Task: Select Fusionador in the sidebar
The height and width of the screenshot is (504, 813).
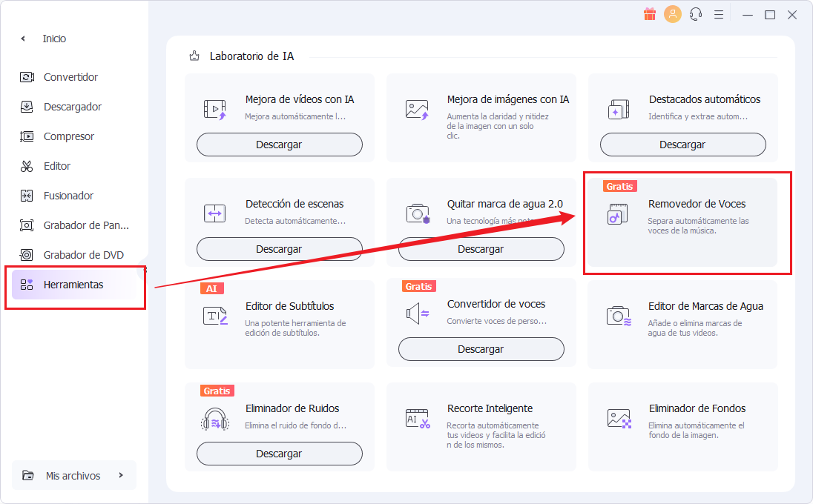Action: coord(68,196)
